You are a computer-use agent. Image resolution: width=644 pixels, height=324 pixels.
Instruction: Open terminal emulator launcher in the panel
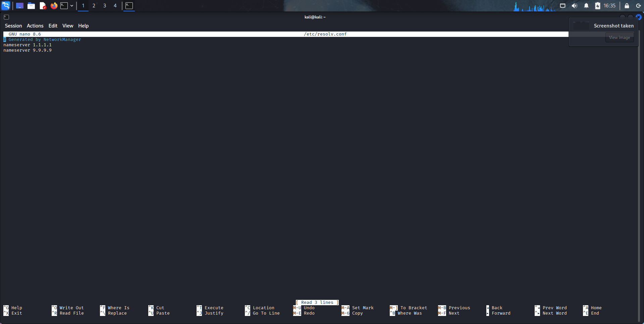(64, 6)
